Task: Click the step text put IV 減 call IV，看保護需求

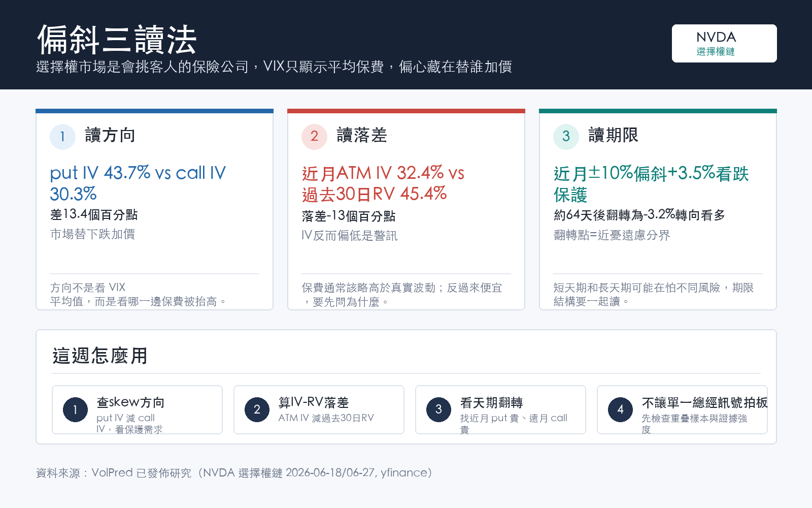Action: (x=129, y=423)
